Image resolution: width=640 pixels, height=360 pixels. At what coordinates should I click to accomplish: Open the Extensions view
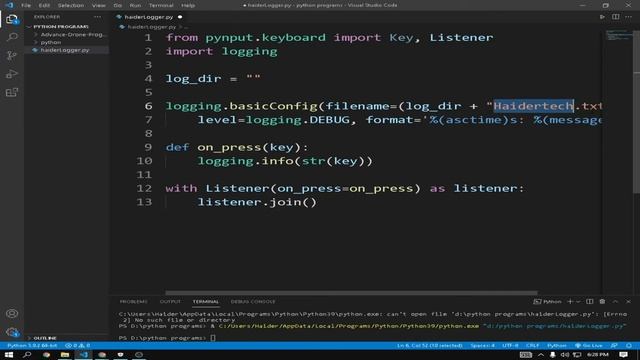coord(12,92)
